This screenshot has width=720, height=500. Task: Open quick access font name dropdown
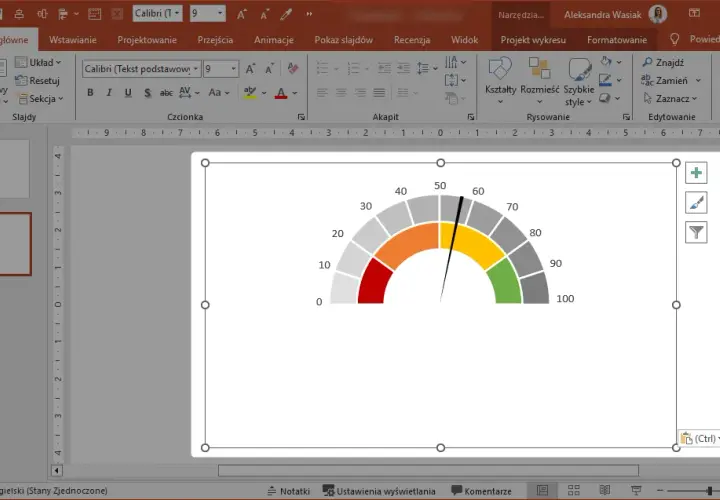pyautogui.click(x=177, y=13)
